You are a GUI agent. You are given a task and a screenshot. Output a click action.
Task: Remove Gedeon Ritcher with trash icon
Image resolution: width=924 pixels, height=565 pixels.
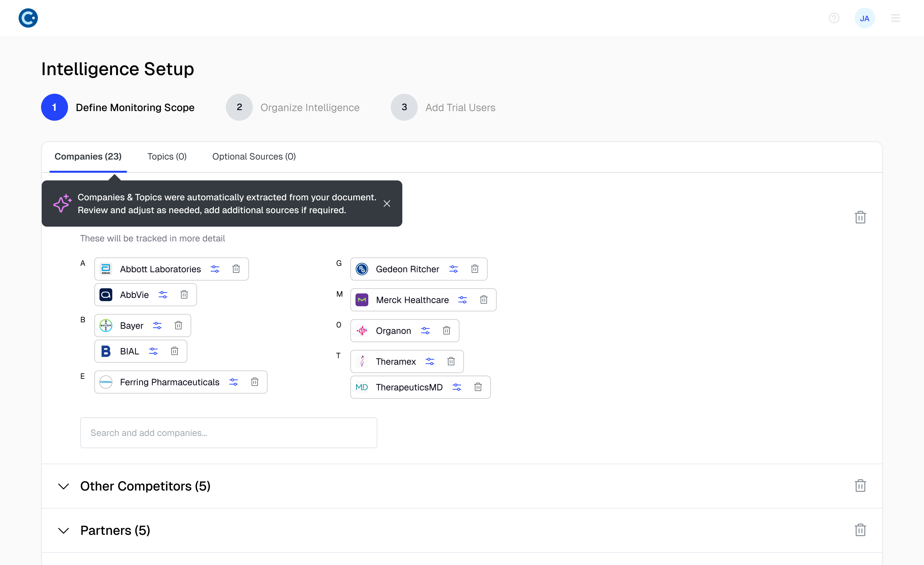pos(475,269)
